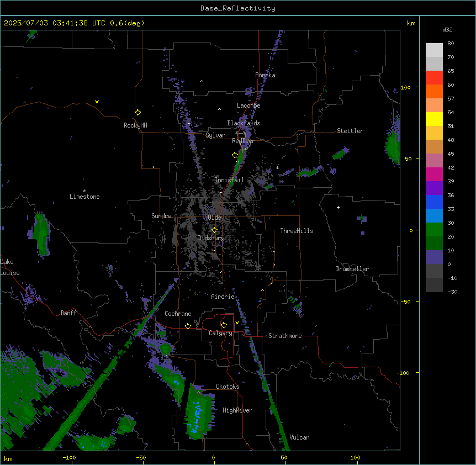The image size is (476, 465).
Task: Select the yellow 54-51 dBZ legend swatch
Action: (434, 119)
